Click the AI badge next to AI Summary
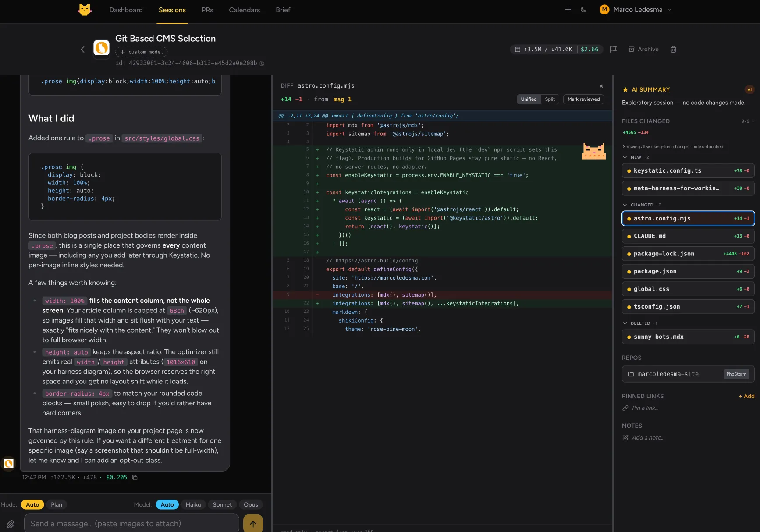760x532 pixels. click(749, 90)
